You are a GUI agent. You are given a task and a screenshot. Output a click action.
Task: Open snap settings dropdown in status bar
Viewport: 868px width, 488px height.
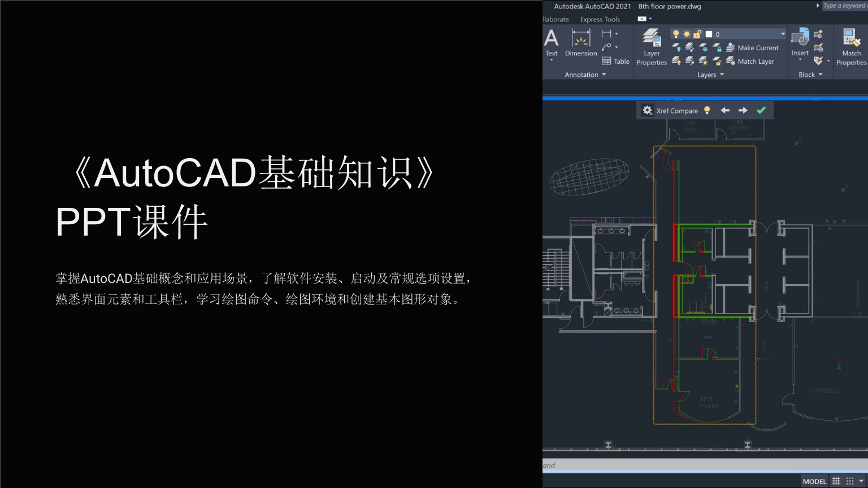click(861, 481)
